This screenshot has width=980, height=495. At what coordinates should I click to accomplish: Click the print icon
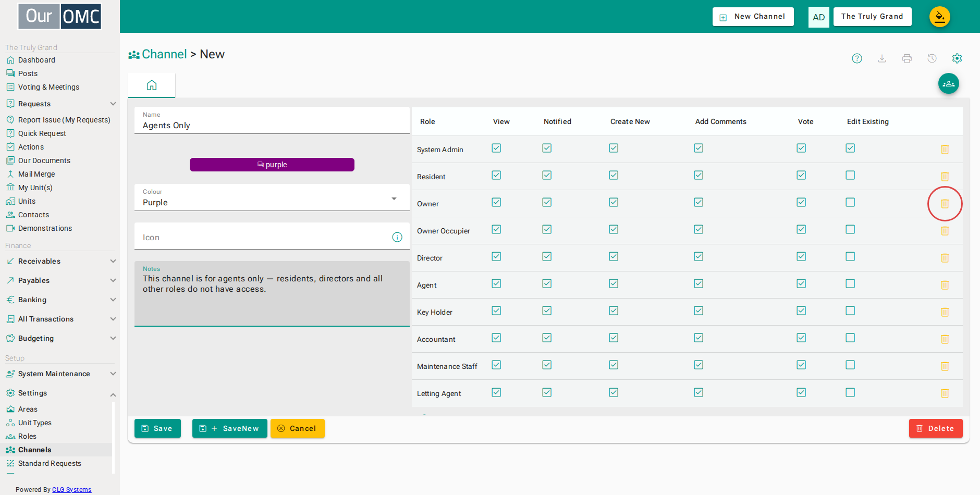[907, 58]
